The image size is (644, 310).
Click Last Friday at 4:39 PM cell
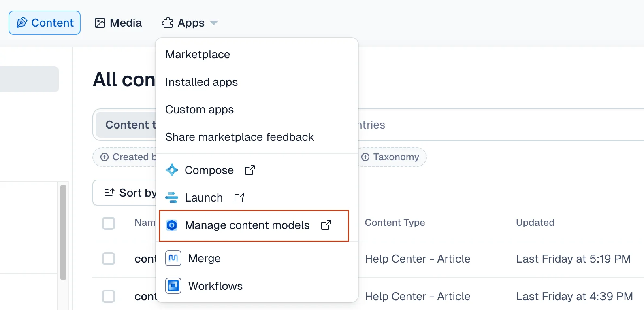(574, 296)
